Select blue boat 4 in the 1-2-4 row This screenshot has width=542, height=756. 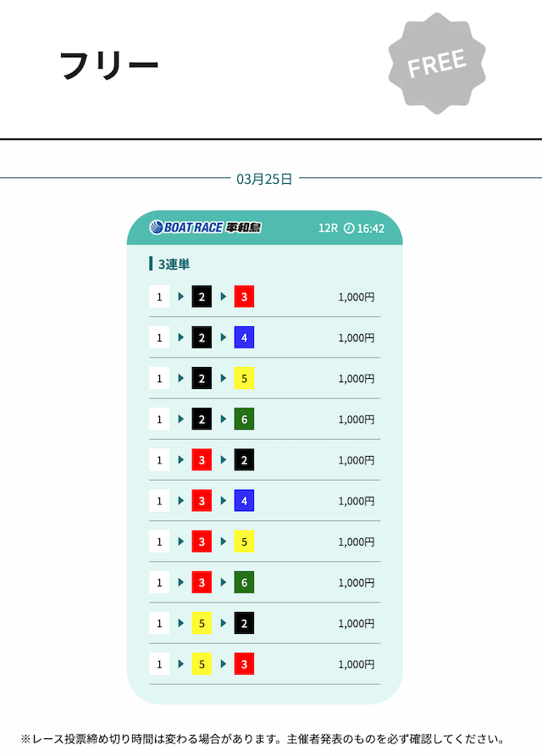pyautogui.click(x=244, y=338)
